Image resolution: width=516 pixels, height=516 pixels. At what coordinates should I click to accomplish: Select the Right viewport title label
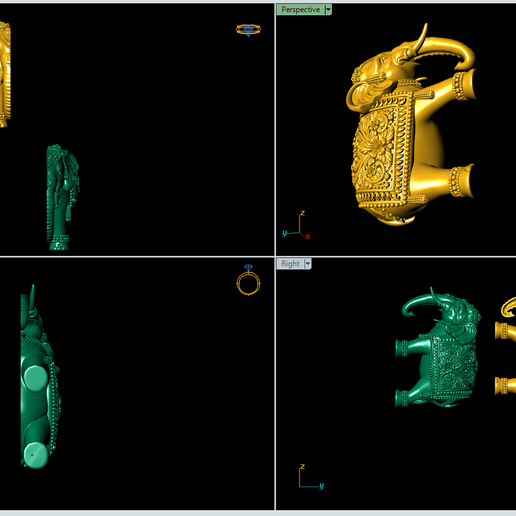(290, 264)
